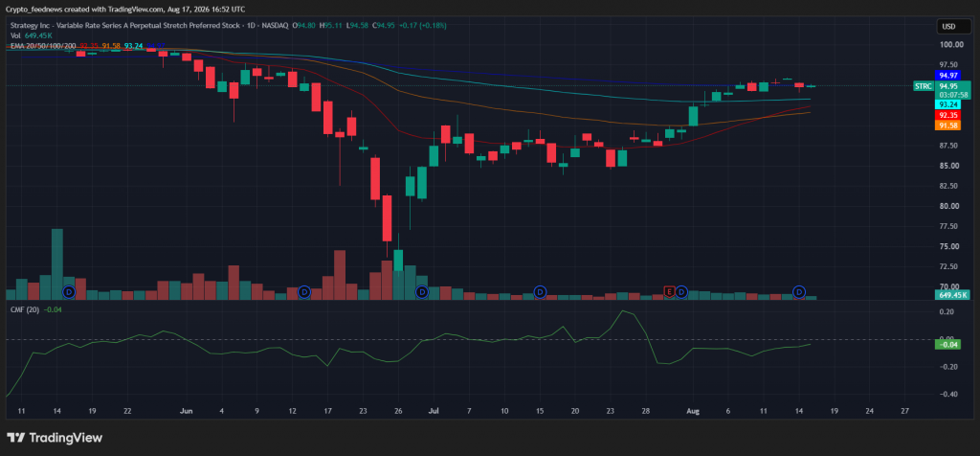This screenshot has height=456, width=980.
Task: Click the red 92.35 value in EMA legend
Action: coord(88,46)
